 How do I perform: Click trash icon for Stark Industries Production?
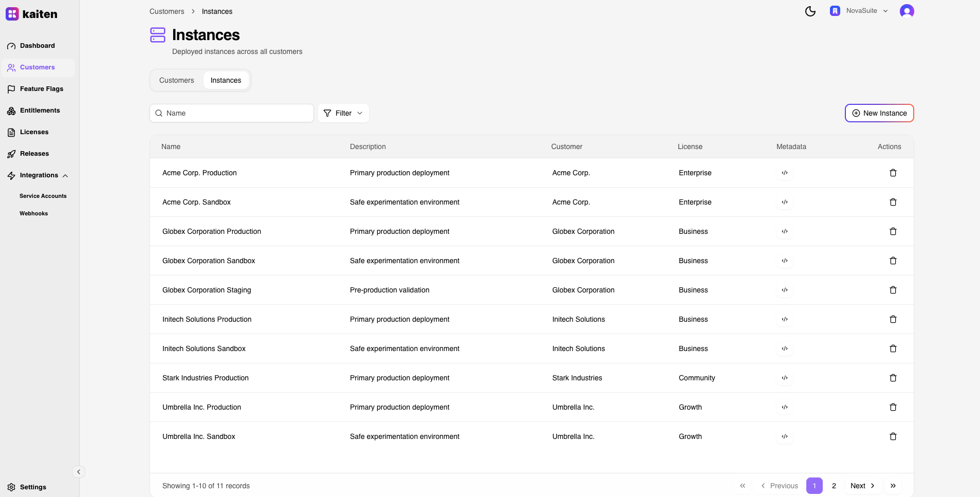[893, 378]
